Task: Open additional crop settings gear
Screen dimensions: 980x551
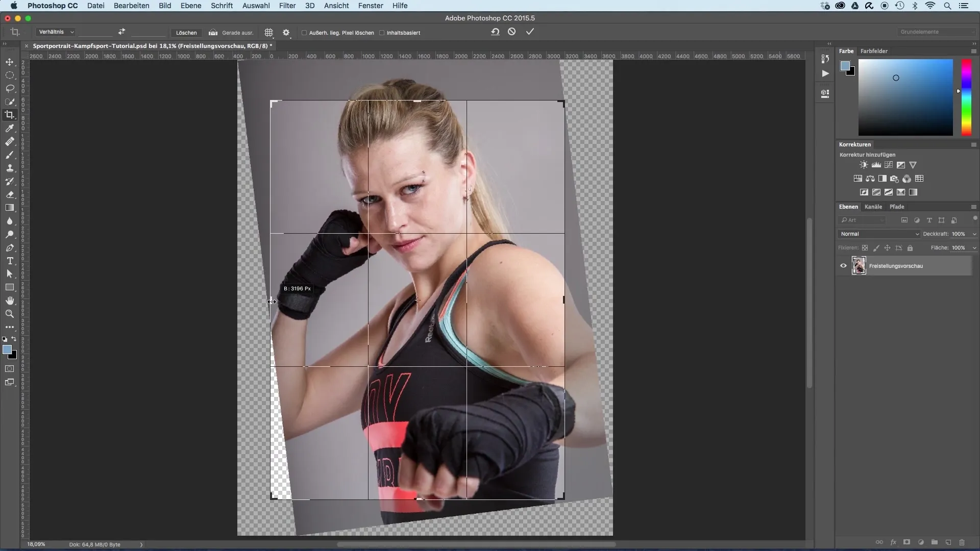Action: [286, 32]
